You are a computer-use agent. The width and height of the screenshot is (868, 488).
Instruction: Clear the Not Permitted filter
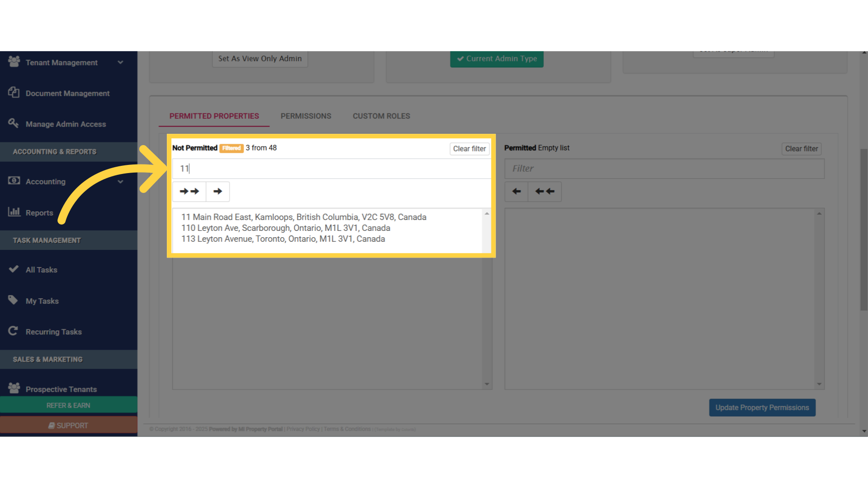pyautogui.click(x=469, y=149)
